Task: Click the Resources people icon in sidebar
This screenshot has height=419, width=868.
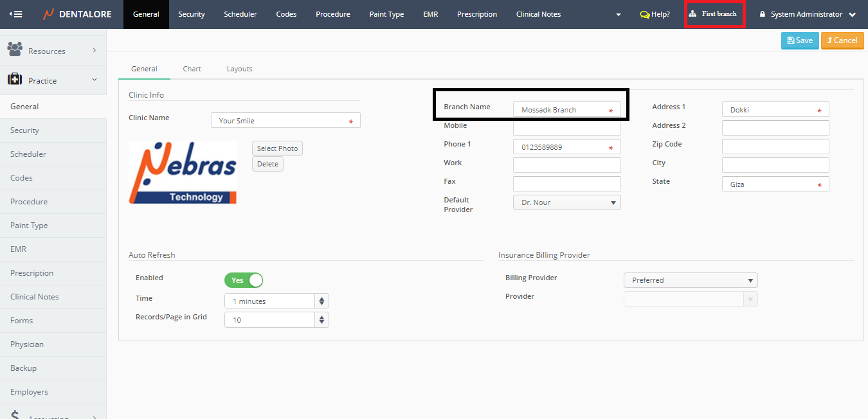Action: pyautogui.click(x=15, y=49)
